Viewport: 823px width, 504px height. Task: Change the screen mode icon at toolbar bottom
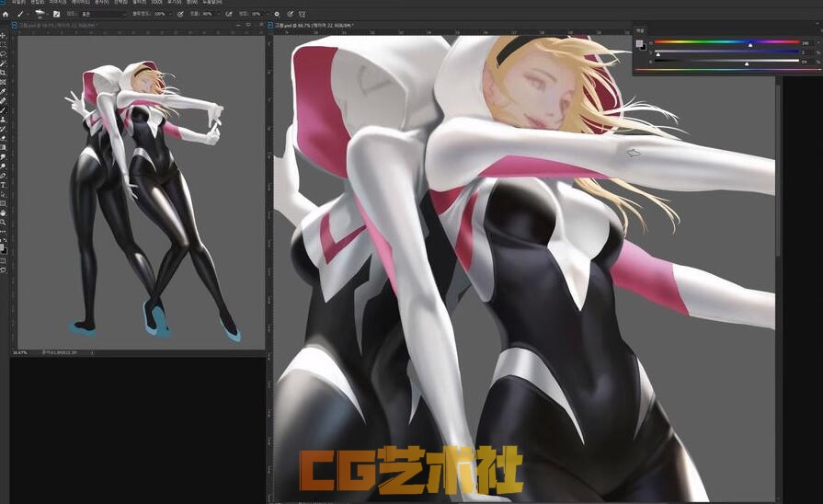[3, 269]
